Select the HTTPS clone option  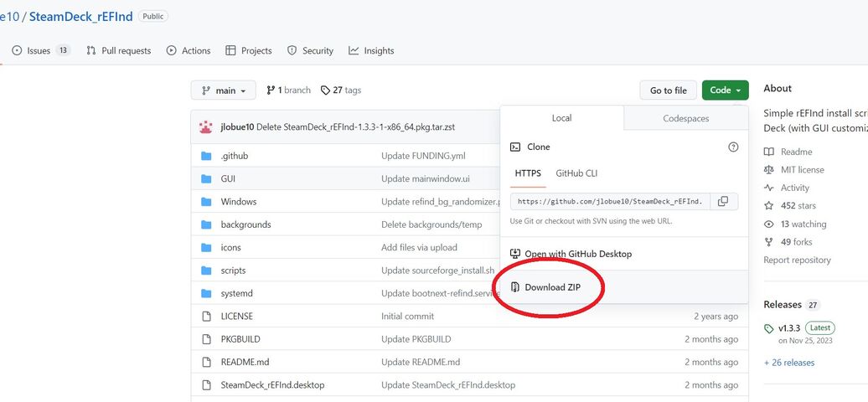[x=528, y=173]
